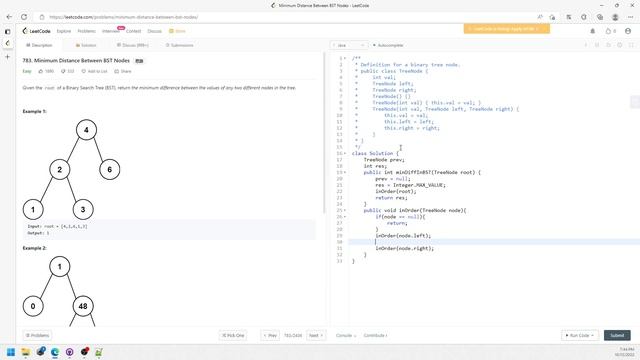640x360 pixels.
Task: Open the read aloud icon in address bar
Action: [x=540, y=17]
